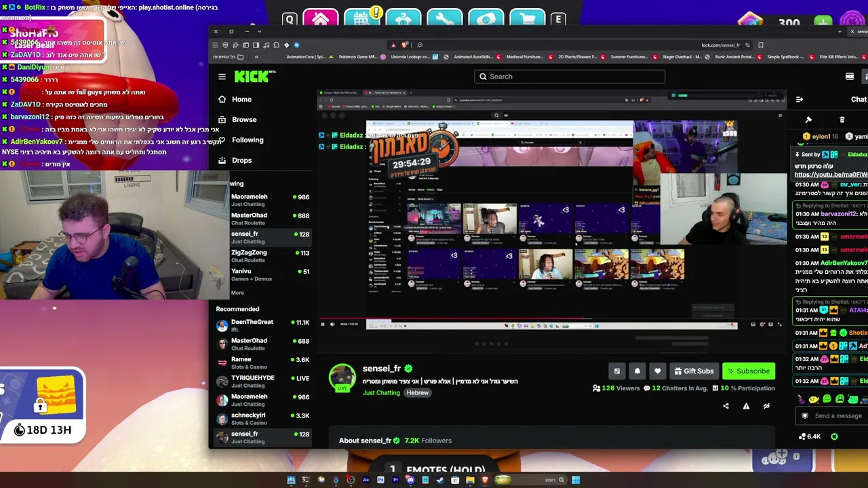Open Brave browser from the taskbar
Image resolution: width=868 pixels, height=488 pixels.
coord(485,480)
